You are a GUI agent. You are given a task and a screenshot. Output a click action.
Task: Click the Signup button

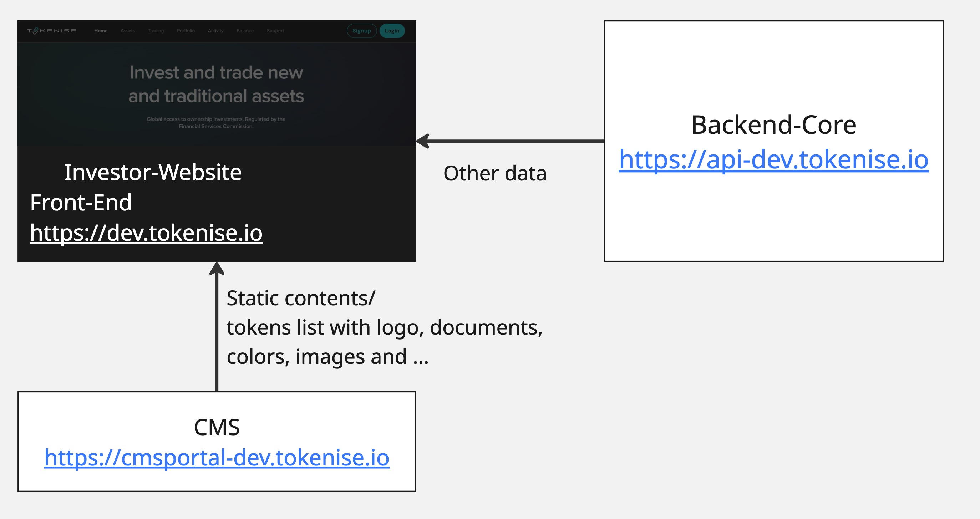pos(361,30)
